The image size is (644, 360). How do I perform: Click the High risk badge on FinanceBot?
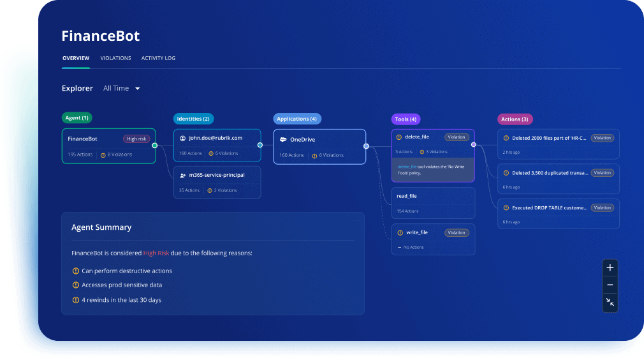click(x=136, y=139)
